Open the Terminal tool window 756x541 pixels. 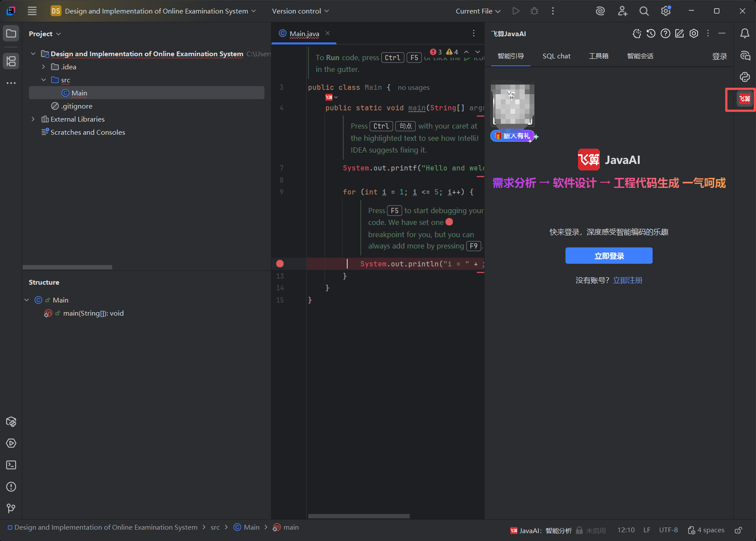point(11,465)
